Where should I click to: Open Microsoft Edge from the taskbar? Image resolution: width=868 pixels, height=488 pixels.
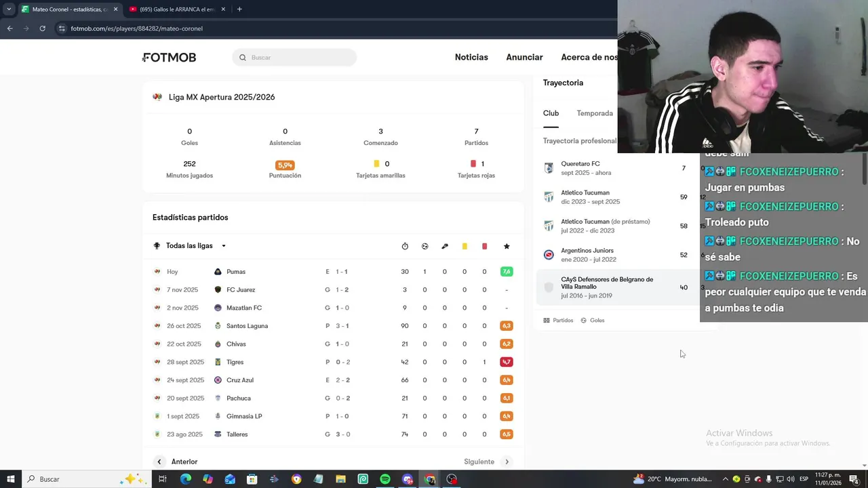click(x=186, y=479)
